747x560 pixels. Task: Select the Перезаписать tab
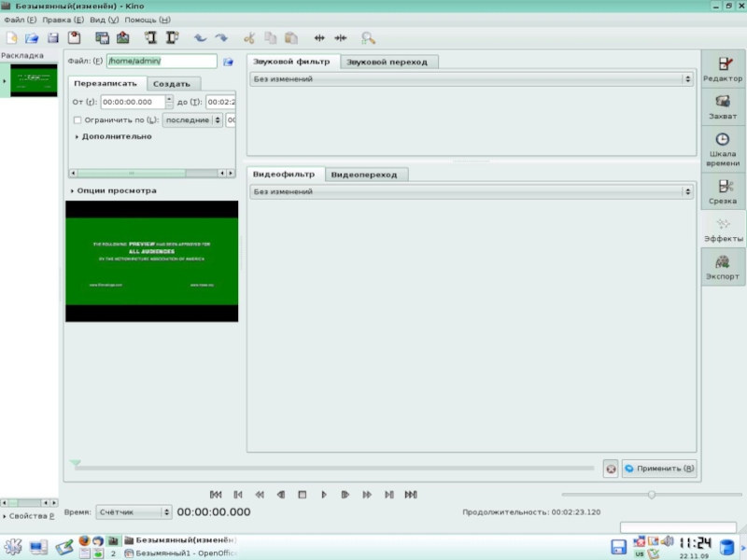point(106,83)
